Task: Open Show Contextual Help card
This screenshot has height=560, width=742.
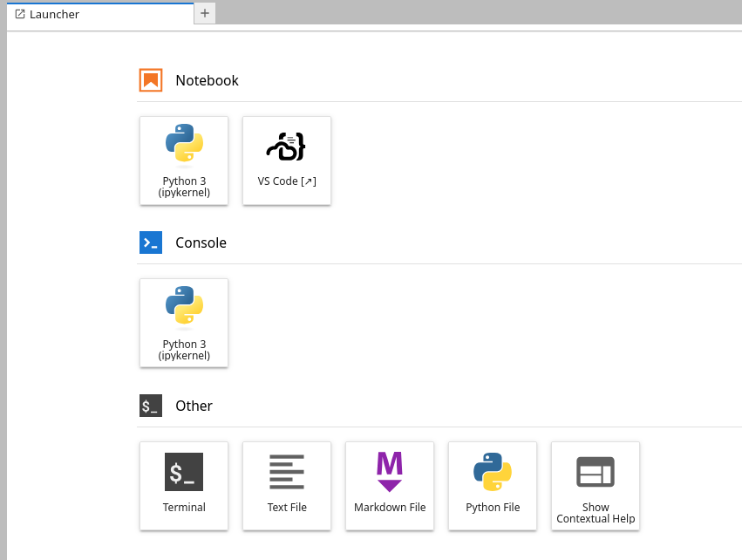Action: coord(596,486)
